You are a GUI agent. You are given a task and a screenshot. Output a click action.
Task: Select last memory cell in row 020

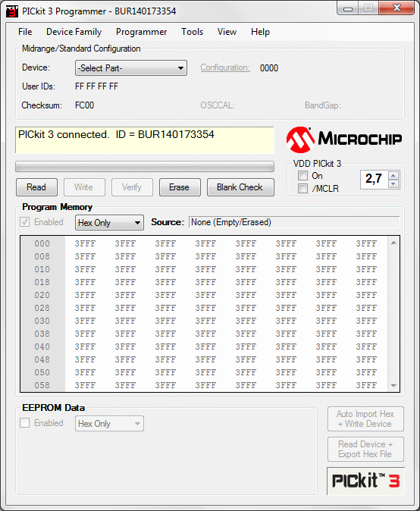click(x=366, y=295)
